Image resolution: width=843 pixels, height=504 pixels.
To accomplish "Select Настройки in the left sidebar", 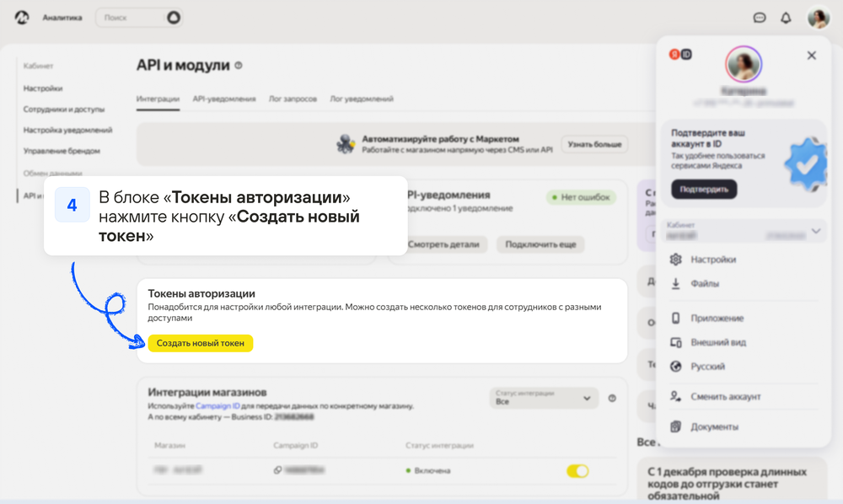I will click(x=43, y=88).
